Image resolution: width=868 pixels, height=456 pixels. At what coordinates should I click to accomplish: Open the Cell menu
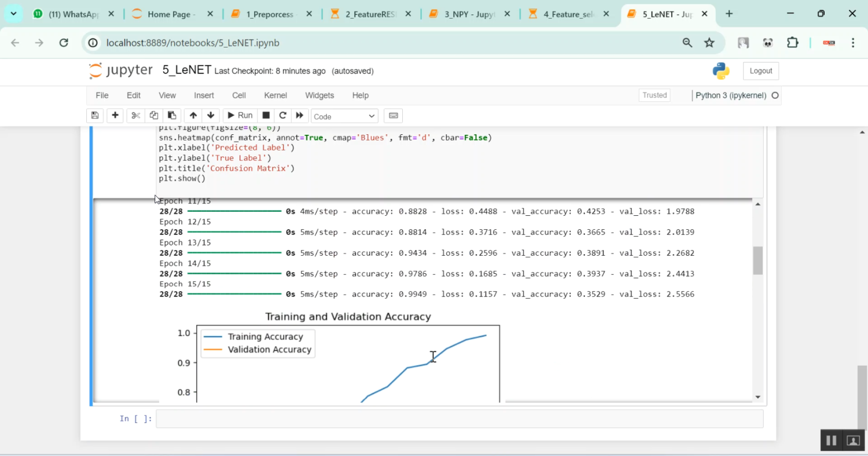tap(239, 95)
